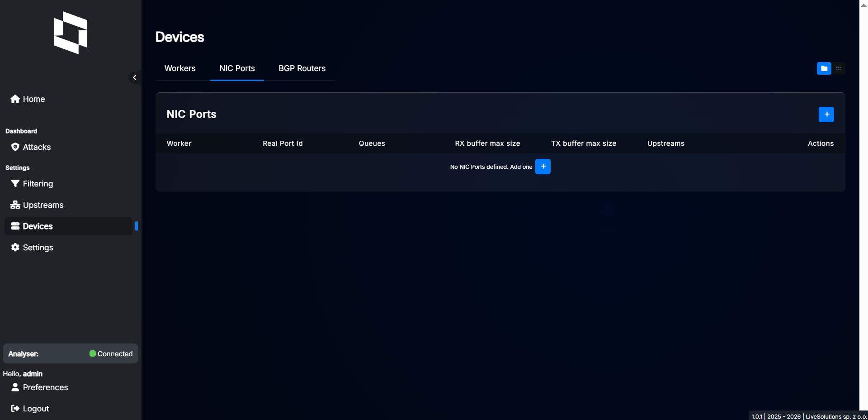Open Filtering via the funnel icon
The image size is (868, 420).
[15, 184]
